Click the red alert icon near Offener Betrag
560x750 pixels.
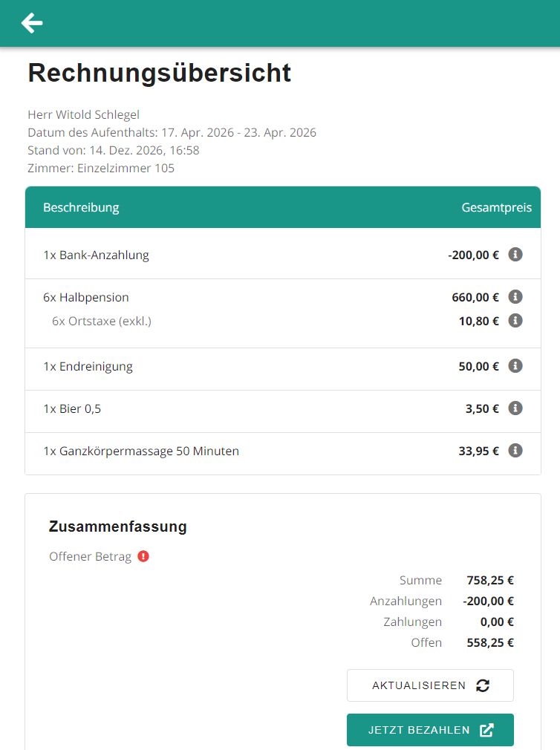(x=144, y=555)
